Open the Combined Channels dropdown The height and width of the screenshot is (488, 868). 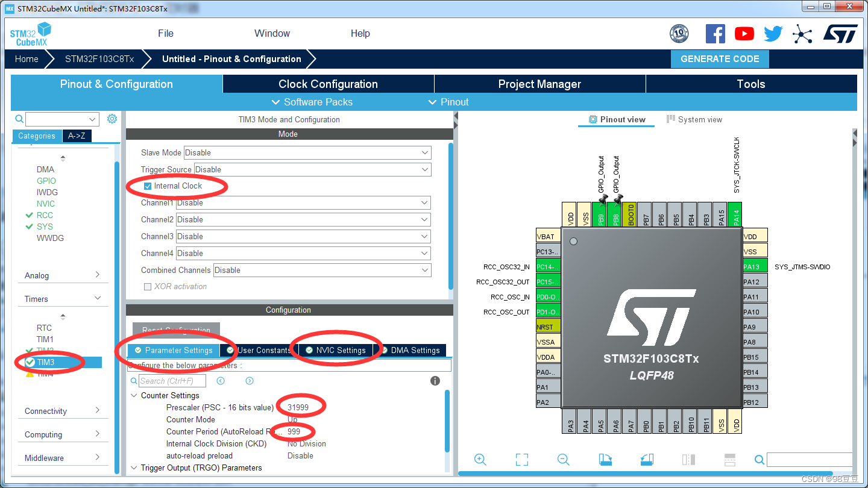(322, 270)
